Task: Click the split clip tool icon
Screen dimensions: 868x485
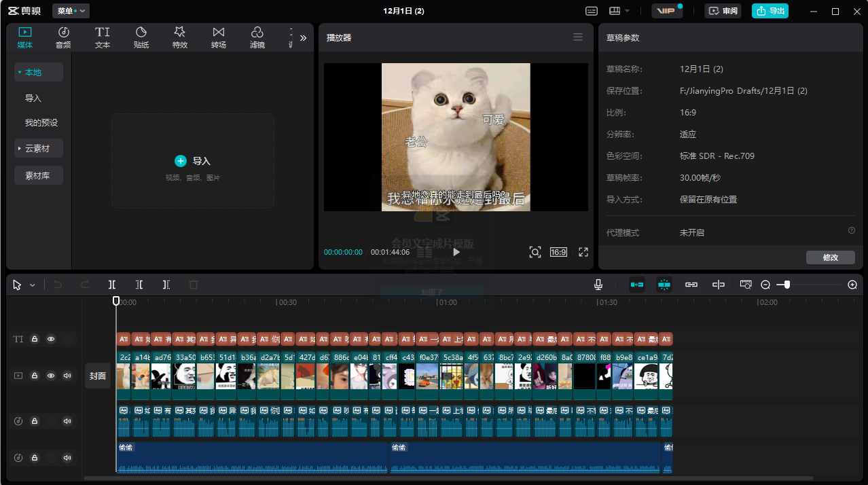Action: (x=112, y=285)
